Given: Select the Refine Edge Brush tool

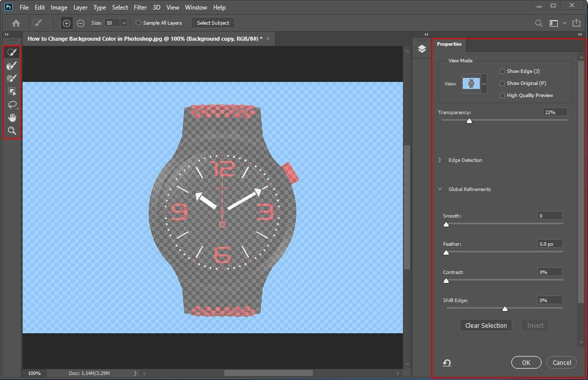Looking at the screenshot, I should pyautogui.click(x=12, y=65).
